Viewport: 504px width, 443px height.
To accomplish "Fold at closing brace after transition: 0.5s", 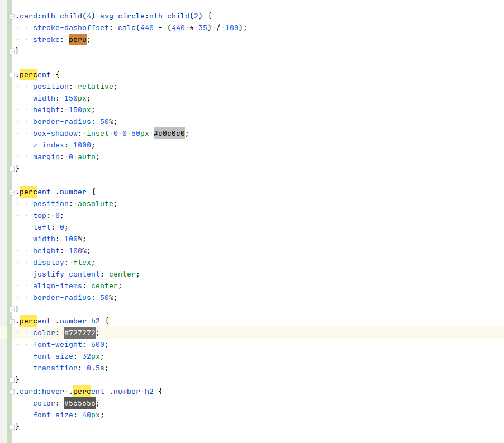I will pos(12,380).
